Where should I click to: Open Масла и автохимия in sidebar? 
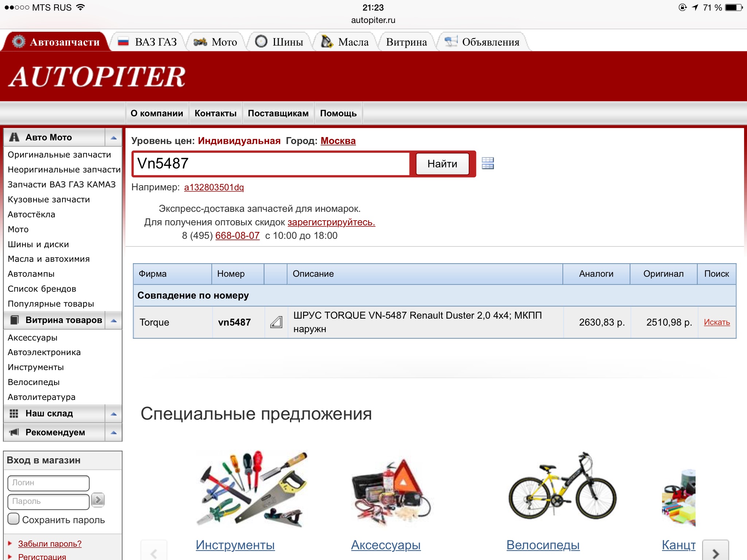coord(49,259)
